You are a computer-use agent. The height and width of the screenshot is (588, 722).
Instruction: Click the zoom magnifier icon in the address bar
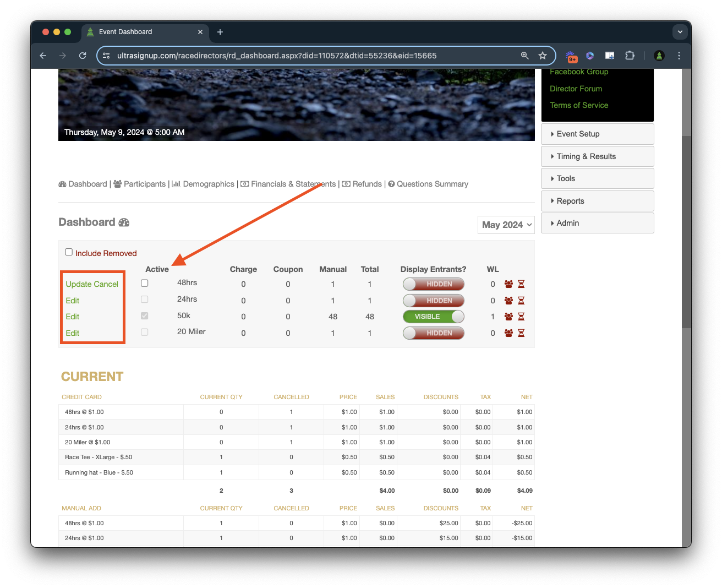(525, 56)
